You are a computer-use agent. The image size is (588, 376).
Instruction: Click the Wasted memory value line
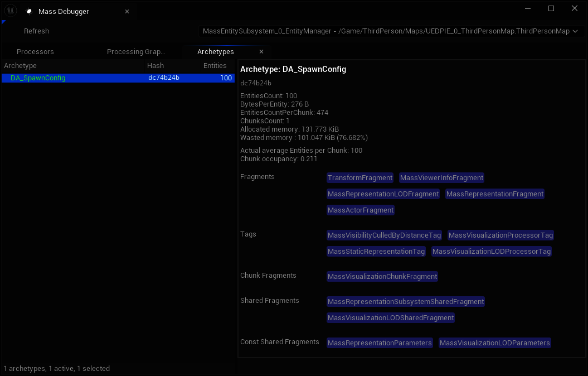pyautogui.click(x=304, y=138)
